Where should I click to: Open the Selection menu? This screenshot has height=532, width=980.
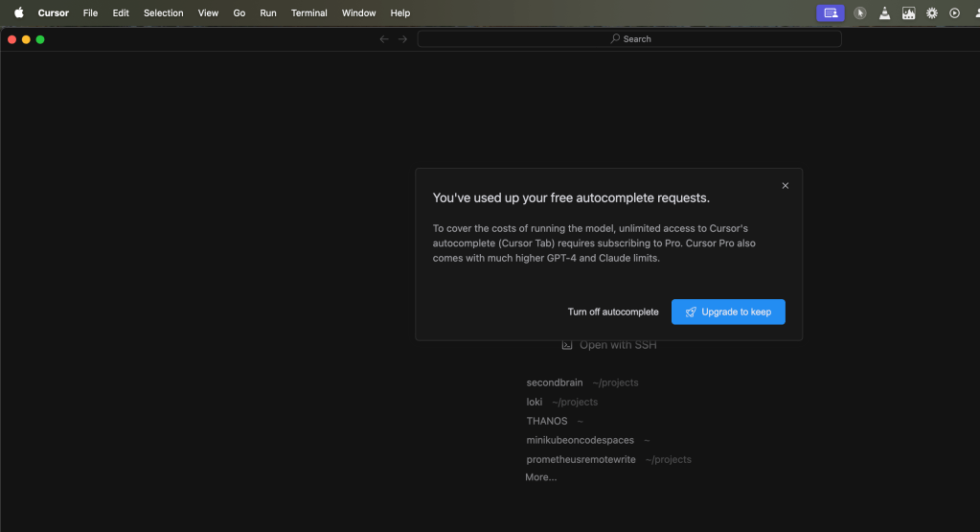(163, 12)
